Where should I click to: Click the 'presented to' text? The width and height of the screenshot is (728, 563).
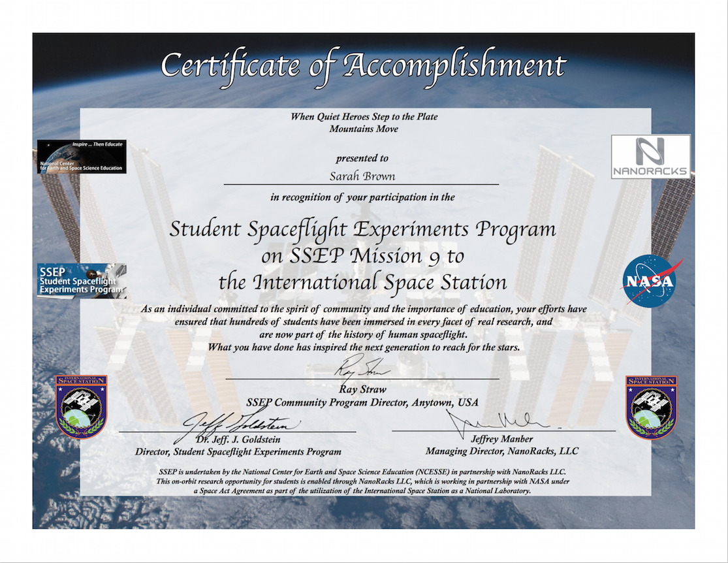(x=362, y=158)
